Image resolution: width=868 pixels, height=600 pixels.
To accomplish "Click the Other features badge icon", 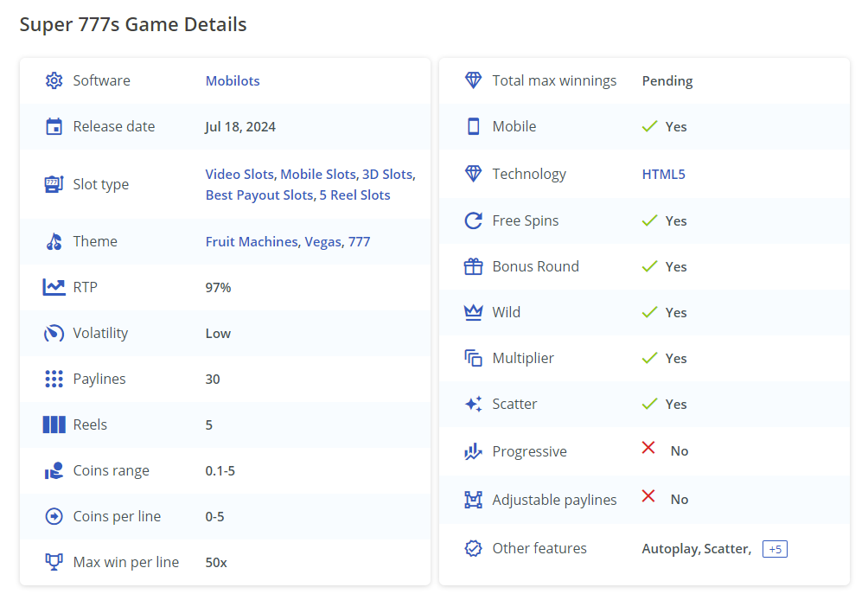I will (x=473, y=548).
